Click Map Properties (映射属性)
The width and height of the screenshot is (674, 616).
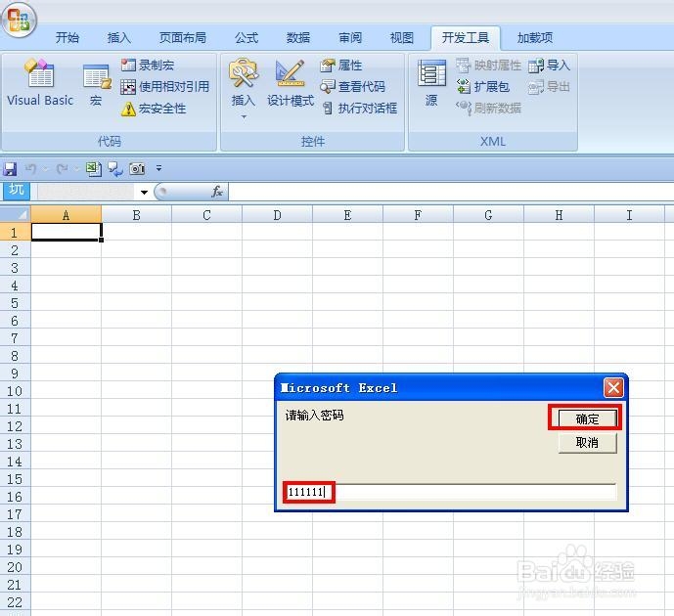pyautogui.click(x=488, y=66)
